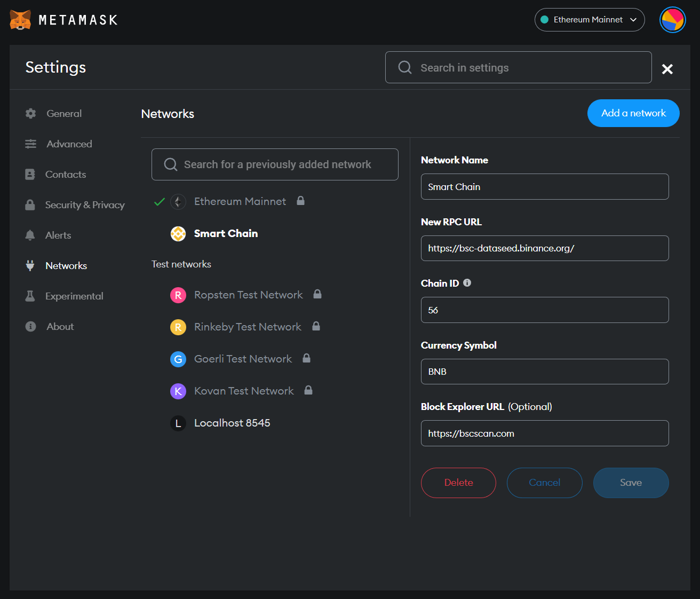Click the Kovan network K icon
The image size is (700, 599).
click(178, 391)
